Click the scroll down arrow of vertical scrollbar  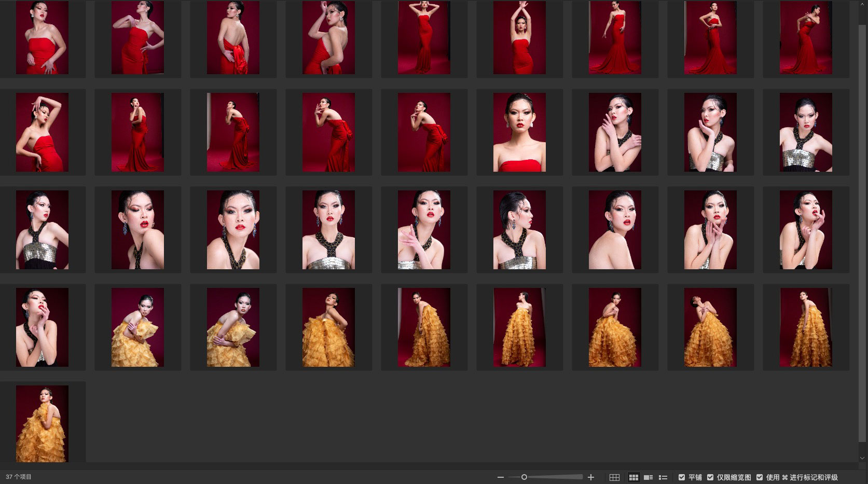(x=863, y=458)
